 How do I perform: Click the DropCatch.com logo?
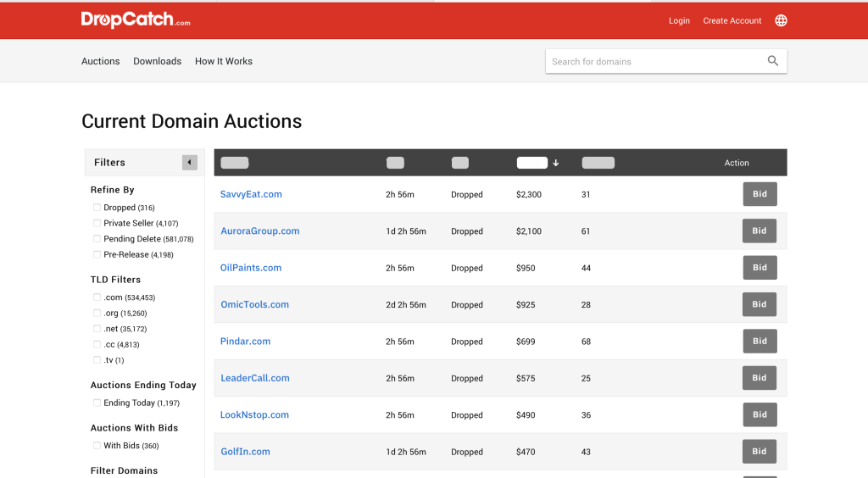136,20
